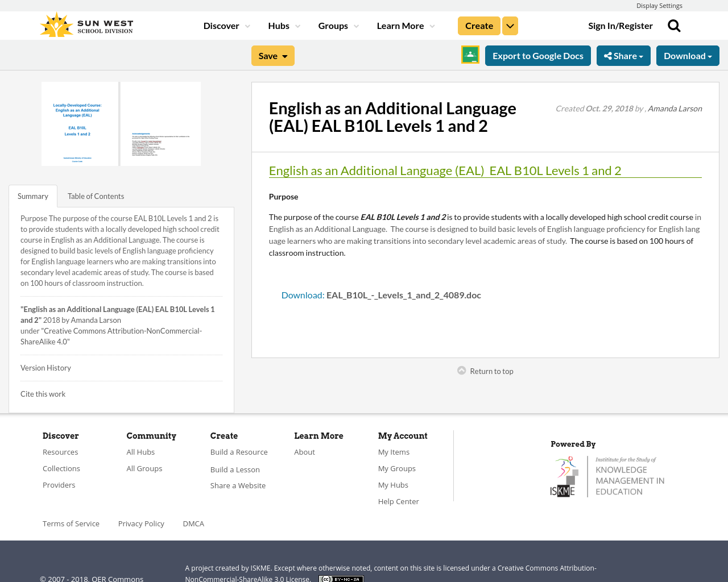728x582 pixels.
Task: Open the Version History link
Action: coord(45,367)
